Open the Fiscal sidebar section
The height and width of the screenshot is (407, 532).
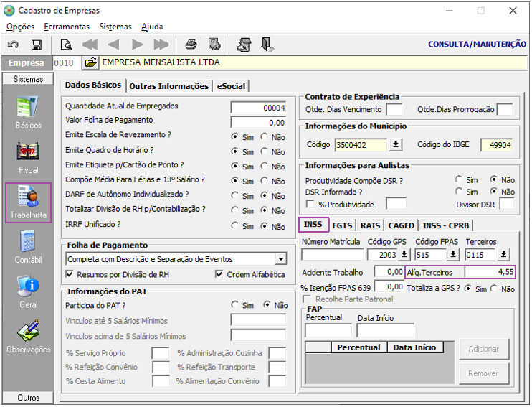[28, 158]
